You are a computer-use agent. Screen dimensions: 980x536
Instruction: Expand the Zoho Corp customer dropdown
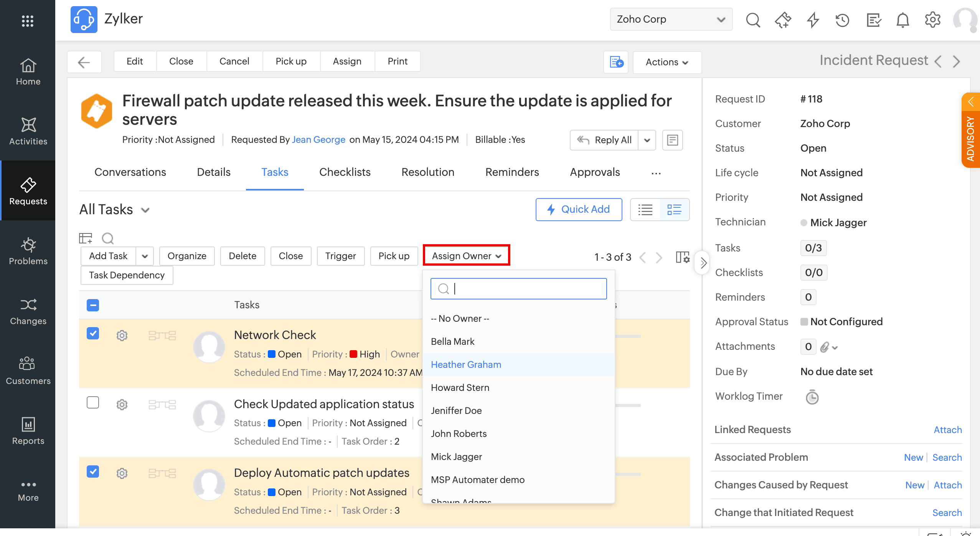coord(671,19)
